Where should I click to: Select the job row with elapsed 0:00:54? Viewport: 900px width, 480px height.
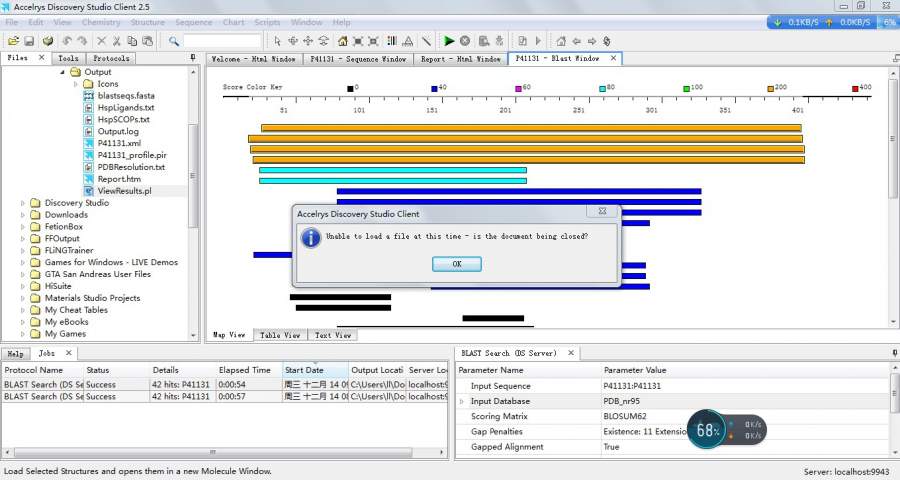tap(224, 385)
